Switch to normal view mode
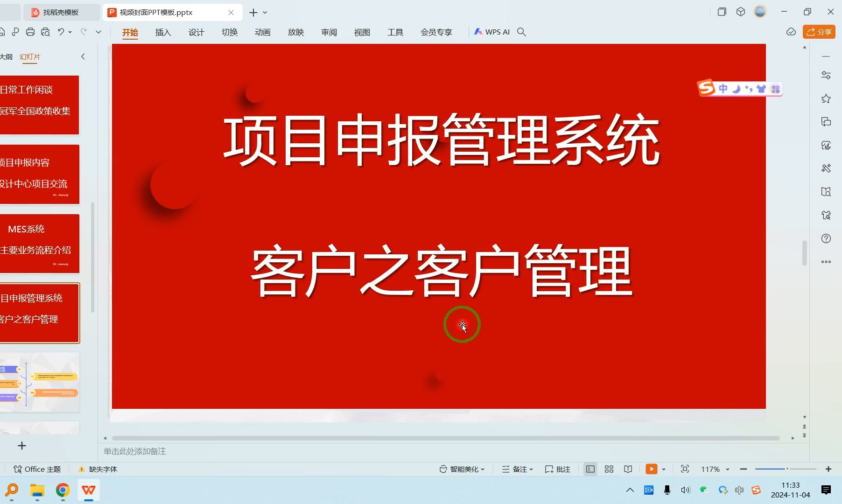This screenshot has height=504, width=842. tap(590, 469)
